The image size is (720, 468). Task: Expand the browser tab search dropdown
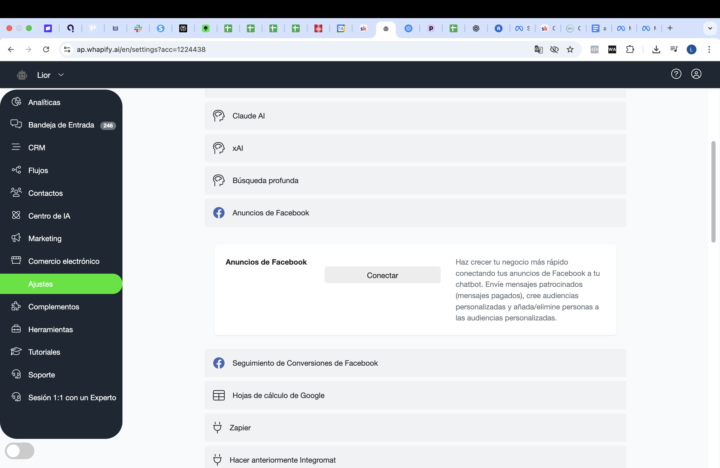709,28
